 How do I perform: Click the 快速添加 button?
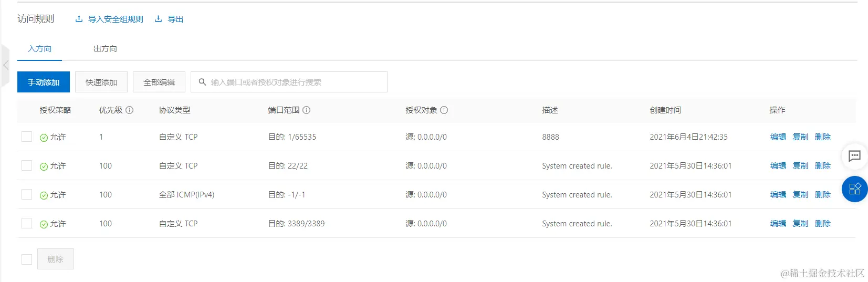point(101,82)
